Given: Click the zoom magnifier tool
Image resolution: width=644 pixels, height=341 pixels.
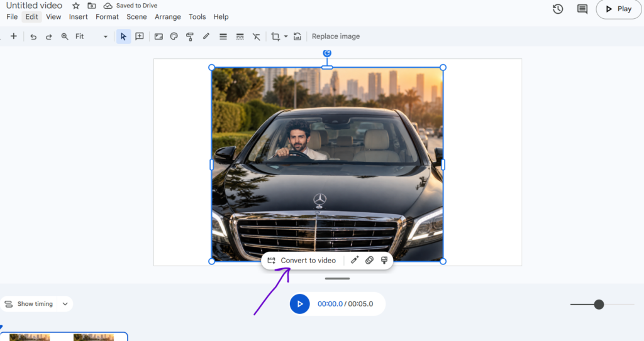Looking at the screenshot, I should pos(65,36).
